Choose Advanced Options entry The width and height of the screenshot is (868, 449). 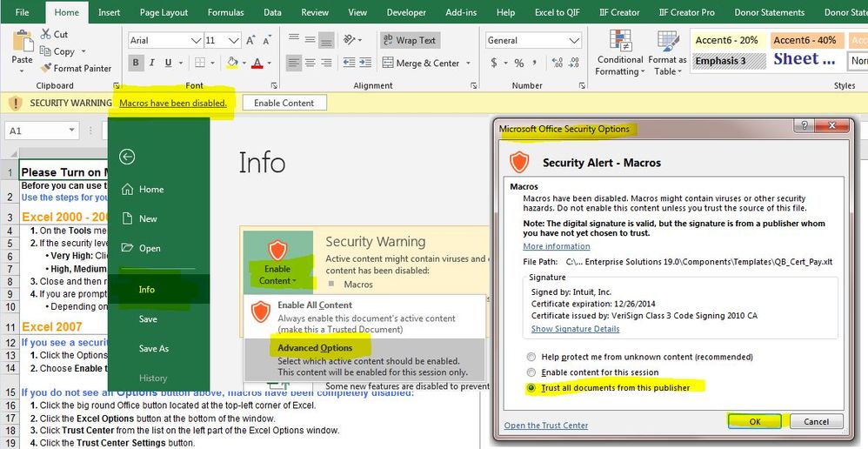(x=364, y=359)
